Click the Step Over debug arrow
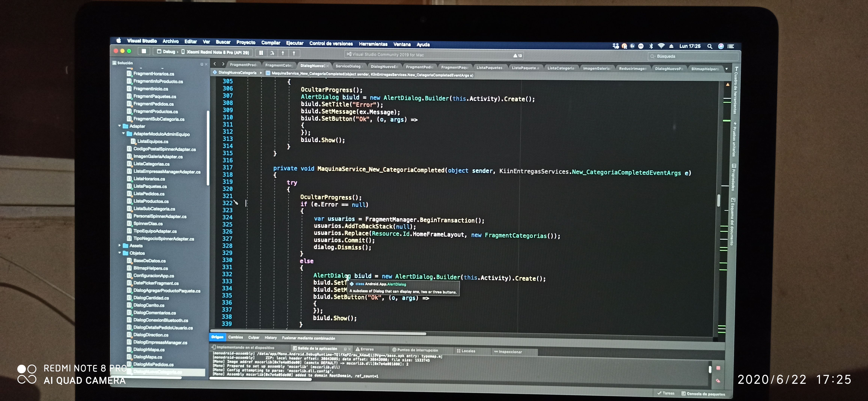The image size is (868, 401). (x=272, y=53)
